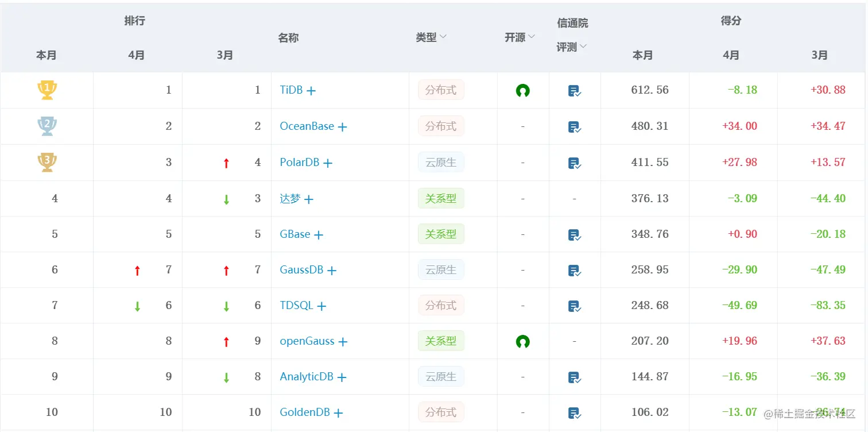868x432 pixels.
Task: Click the bronze third-place trophy icon
Action: coord(47,162)
